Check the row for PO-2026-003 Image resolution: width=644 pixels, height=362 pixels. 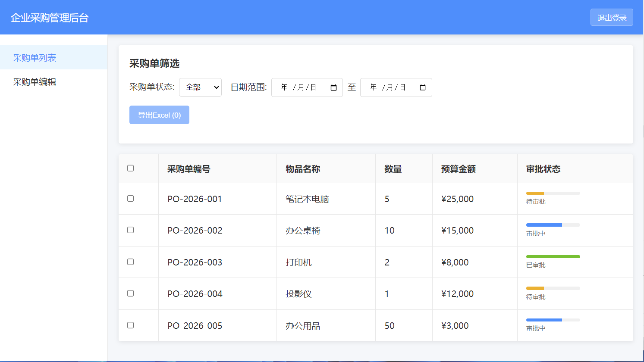point(131,262)
